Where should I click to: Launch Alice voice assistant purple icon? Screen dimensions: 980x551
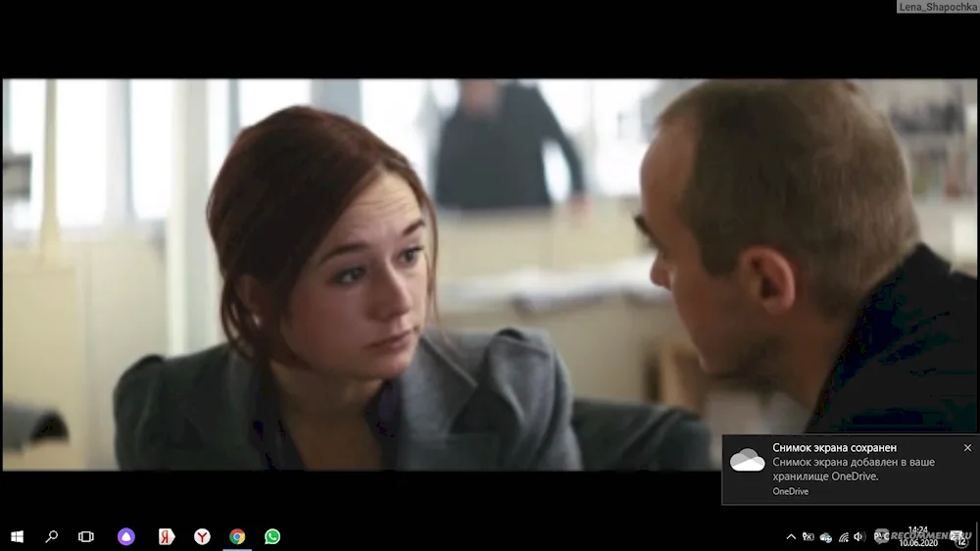[126, 536]
